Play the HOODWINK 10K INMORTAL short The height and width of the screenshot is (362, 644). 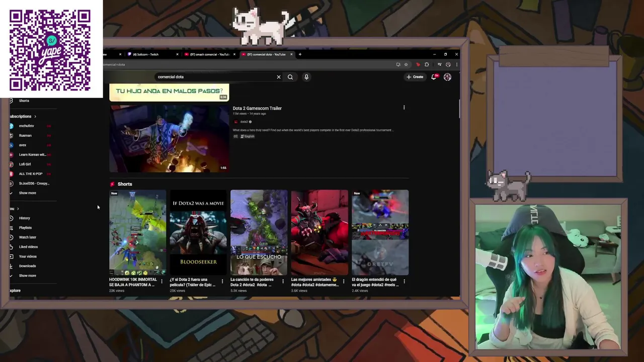pyautogui.click(x=137, y=232)
